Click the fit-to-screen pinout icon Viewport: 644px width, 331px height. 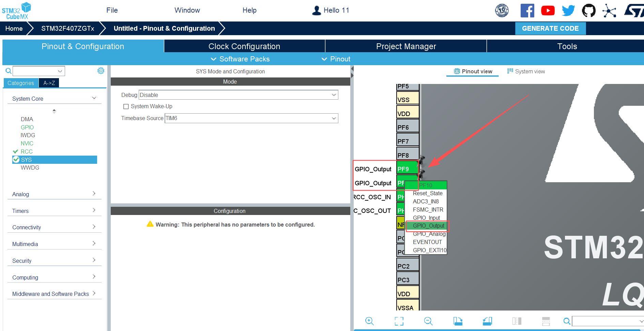[399, 321]
